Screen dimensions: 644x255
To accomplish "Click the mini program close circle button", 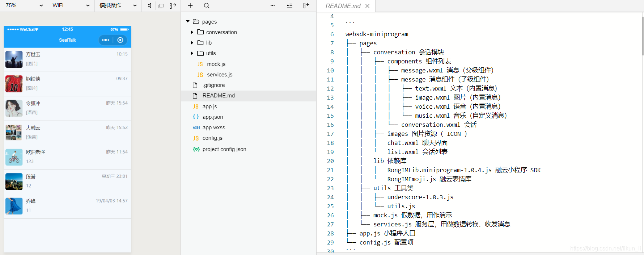I will [120, 40].
